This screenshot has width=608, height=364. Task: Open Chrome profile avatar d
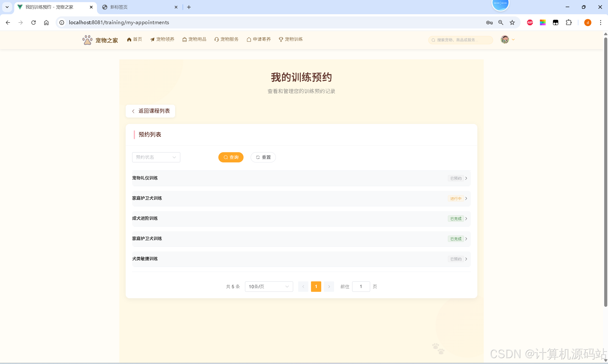pos(588,23)
